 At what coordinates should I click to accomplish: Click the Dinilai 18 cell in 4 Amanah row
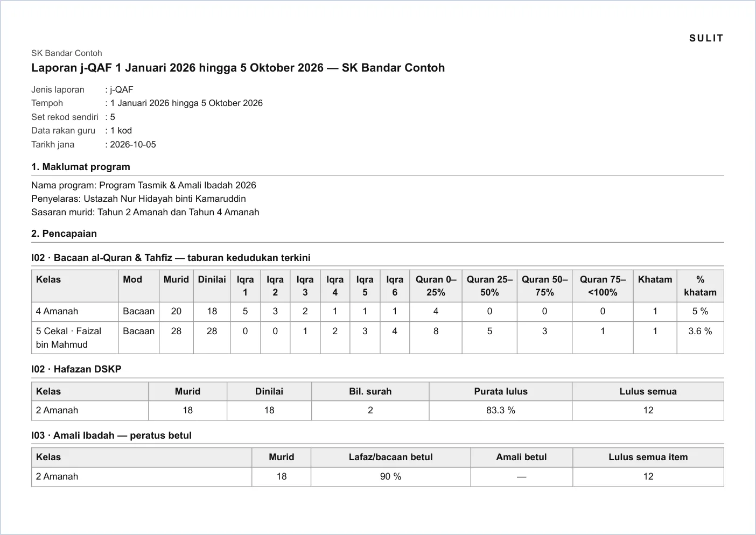tap(212, 312)
